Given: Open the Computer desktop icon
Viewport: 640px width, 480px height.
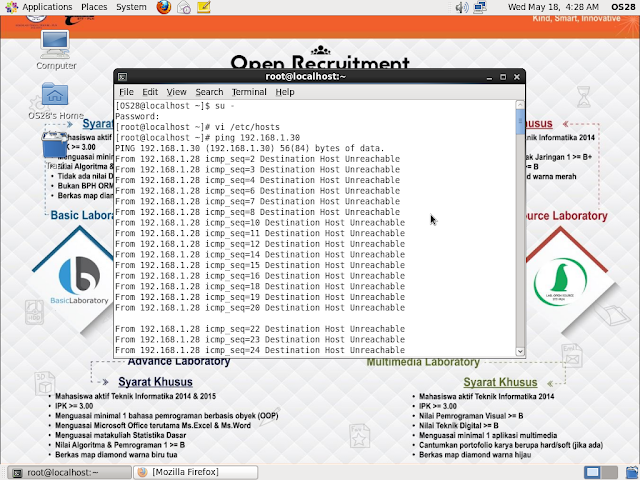Looking at the screenshot, I should [x=56, y=50].
